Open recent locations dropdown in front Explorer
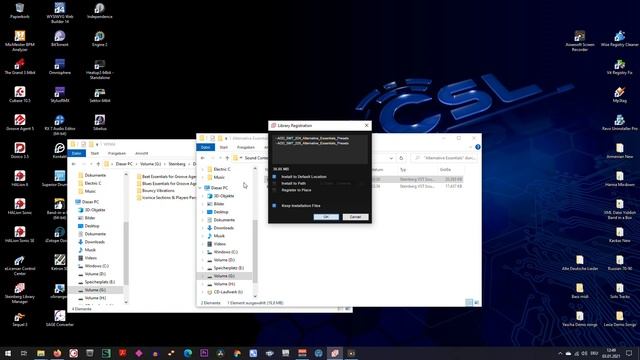 [220, 158]
